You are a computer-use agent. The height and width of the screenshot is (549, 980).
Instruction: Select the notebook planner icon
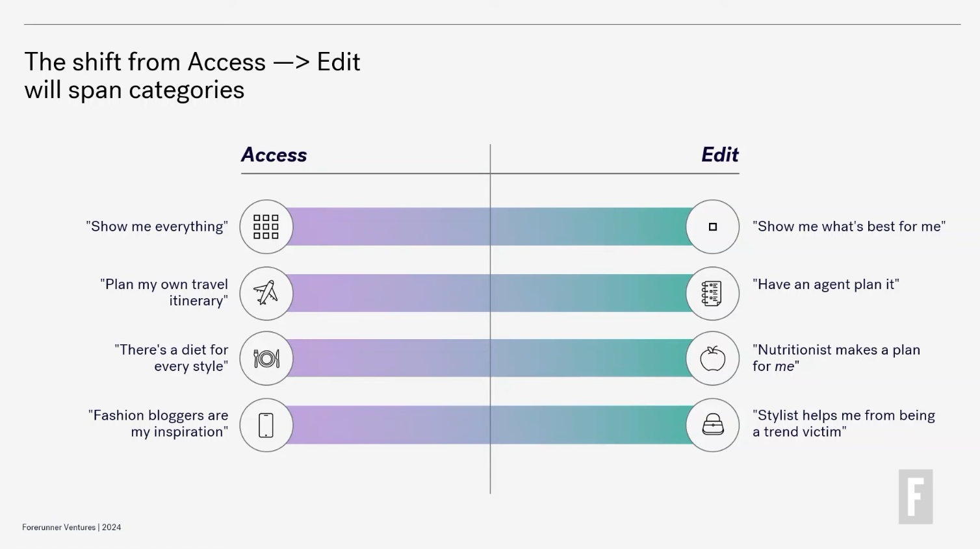713,293
